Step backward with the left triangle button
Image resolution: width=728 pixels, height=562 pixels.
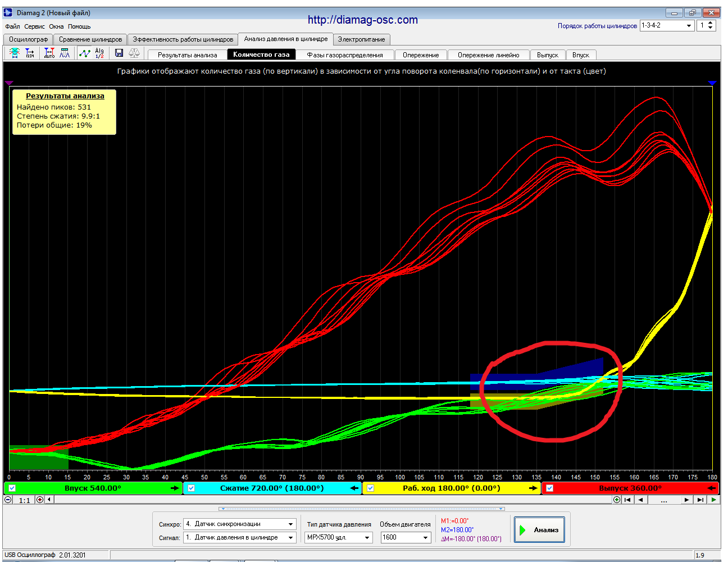(641, 500)
